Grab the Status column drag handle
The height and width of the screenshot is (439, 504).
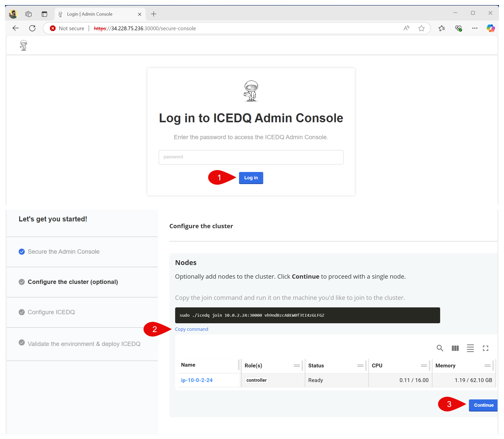(x=360, y=366)
